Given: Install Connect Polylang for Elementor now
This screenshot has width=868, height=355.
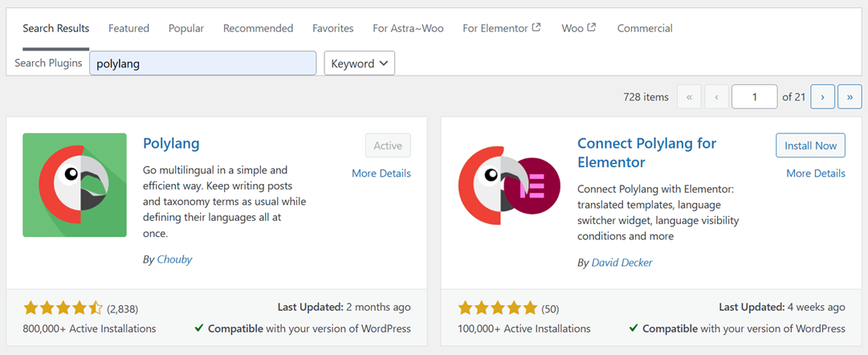Looking at the screenshot, I should pyautogui.click(x=810, y=145).
